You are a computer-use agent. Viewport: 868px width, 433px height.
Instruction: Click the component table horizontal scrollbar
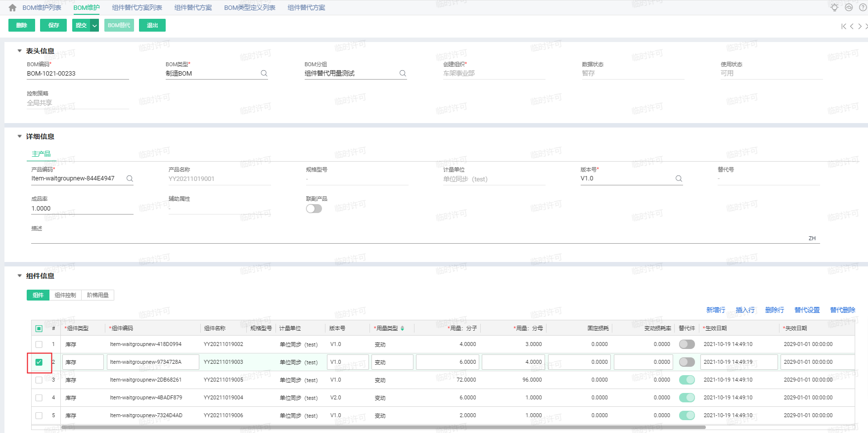tap(383, 427)
